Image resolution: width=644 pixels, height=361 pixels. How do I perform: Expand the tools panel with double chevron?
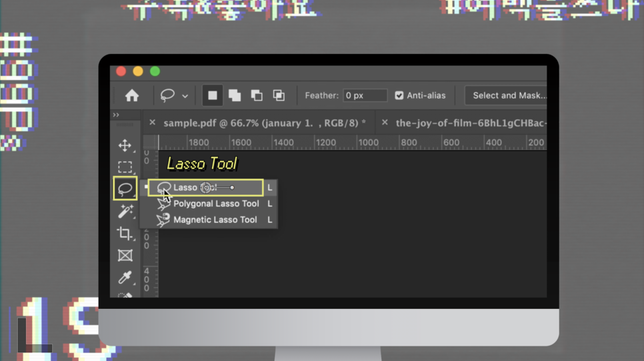116,115
